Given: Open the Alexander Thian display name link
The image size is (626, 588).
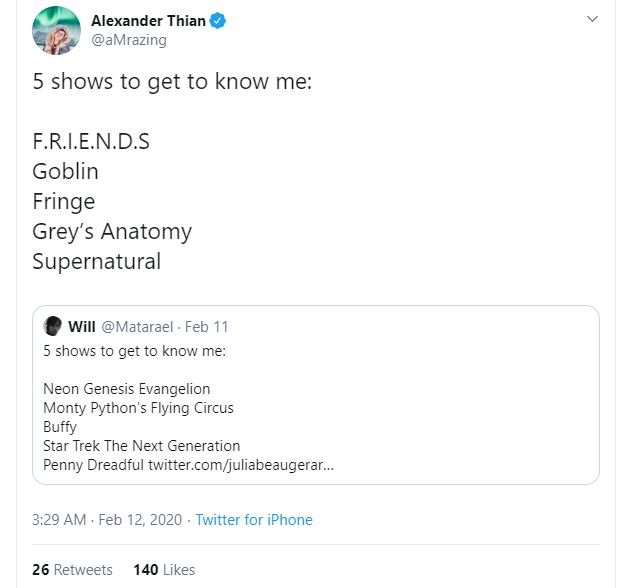Looking at the screenshot, I should [x=148, y=21].
